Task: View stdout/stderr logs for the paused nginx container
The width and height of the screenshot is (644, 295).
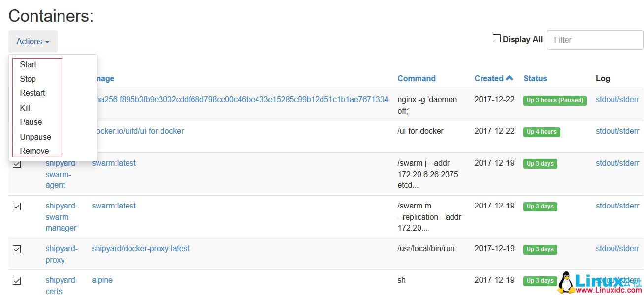Action: point(617,99)
